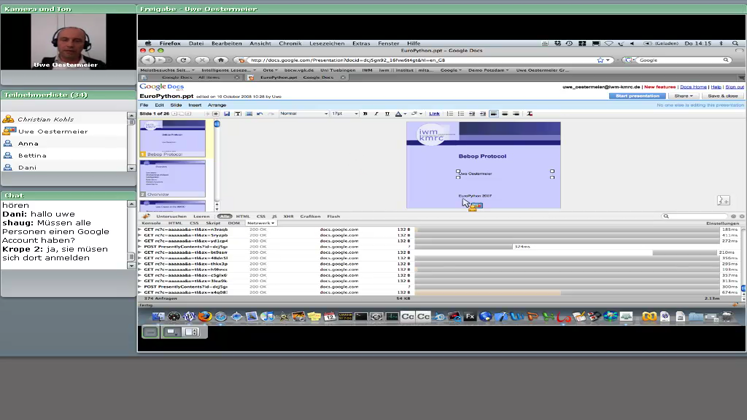Viewport: 747px width, 420px height.
Task: Filter network requests by Grafiken
Action: (310, 216)
